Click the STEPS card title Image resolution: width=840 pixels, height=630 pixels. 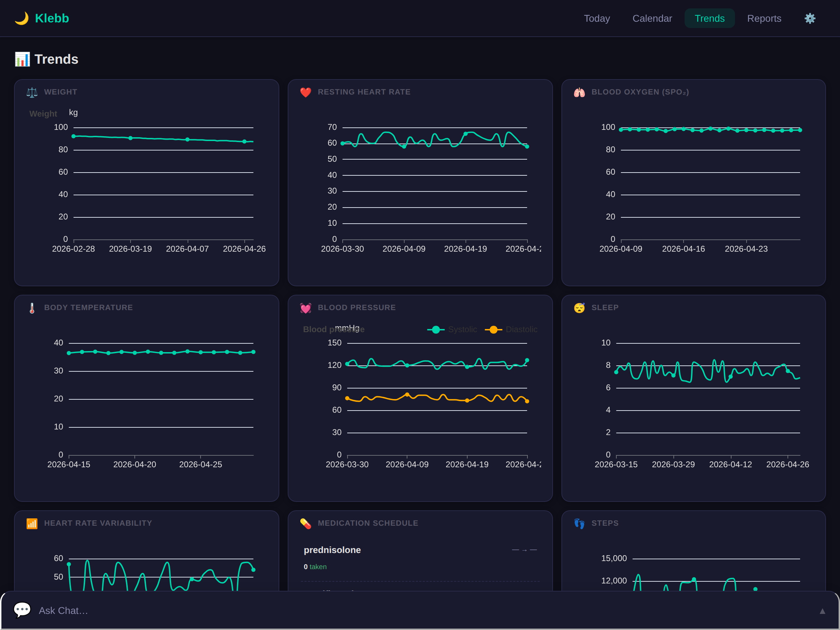605,523
